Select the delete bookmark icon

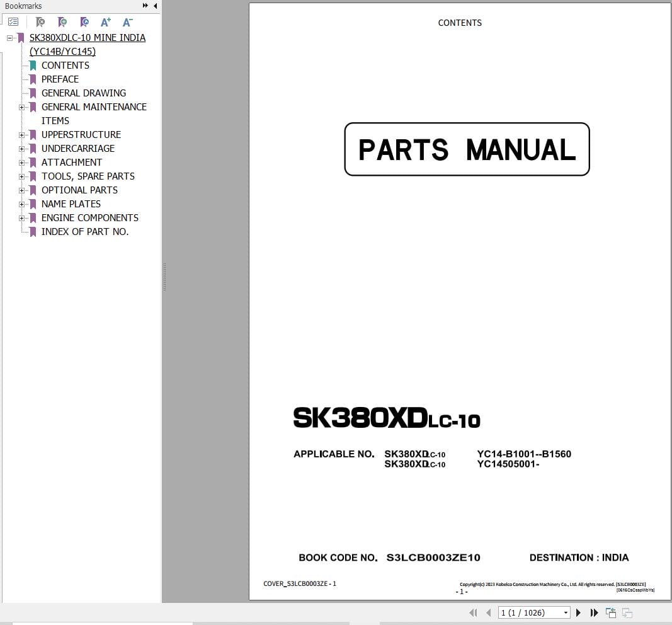click(40, 22)
